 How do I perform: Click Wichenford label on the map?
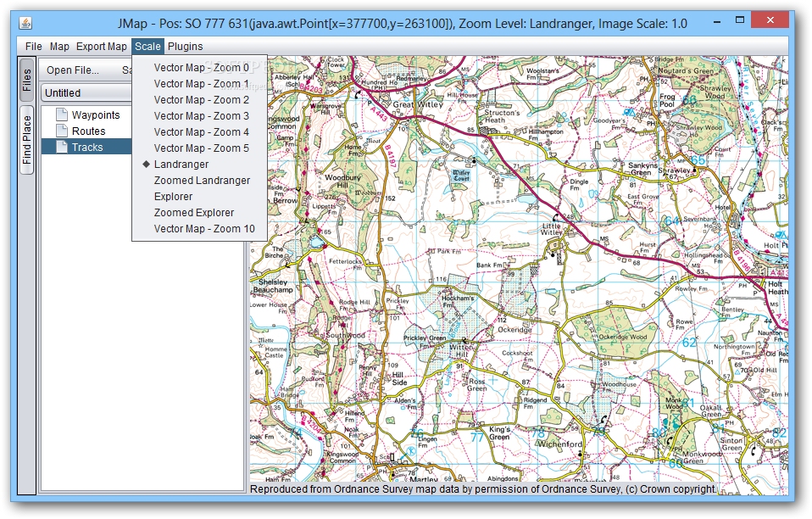click(x=559, y=444)
